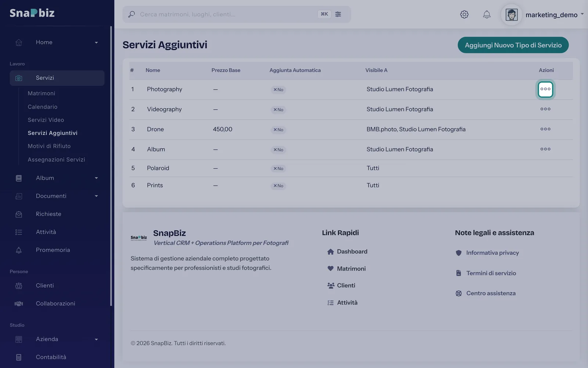The width and height of the screenshot is (588, 368).
Task: Open actions menu for Album row
Action: click(545, 149)
